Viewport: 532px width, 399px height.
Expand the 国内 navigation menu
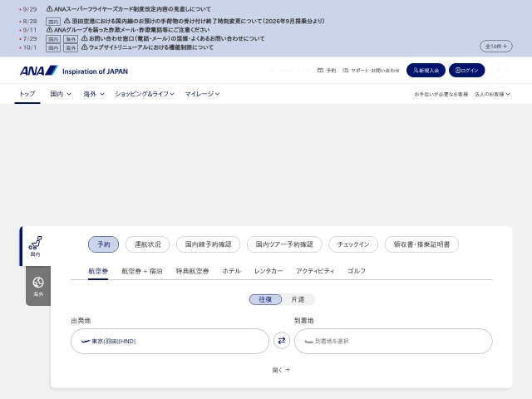click(61, 94)
